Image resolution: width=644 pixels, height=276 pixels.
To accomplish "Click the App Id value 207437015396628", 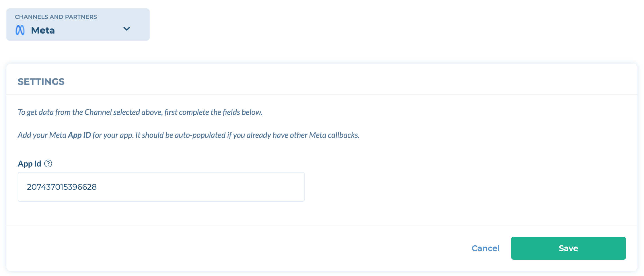I will tap(62, 187).
